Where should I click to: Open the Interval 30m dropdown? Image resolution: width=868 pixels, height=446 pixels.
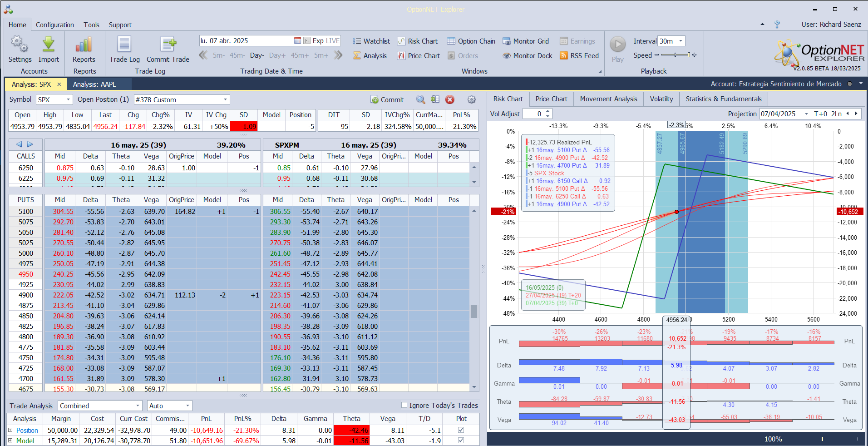tap(681, 41)
